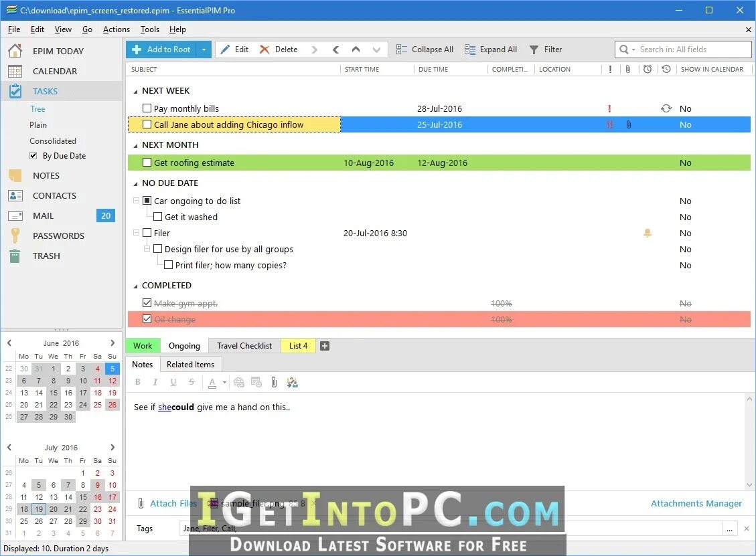
Task: Check Design filer for use by all groups
Action: (x=157, y=249)
